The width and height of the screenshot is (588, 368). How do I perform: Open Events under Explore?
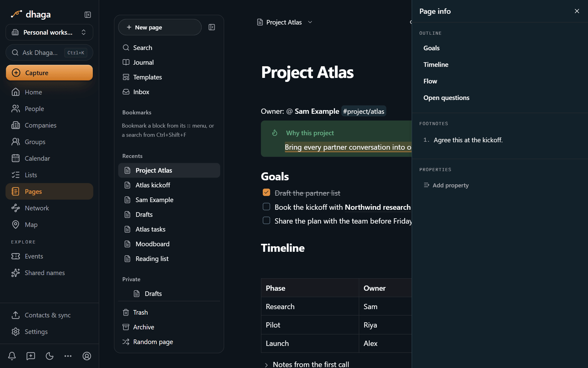coord(49,256)
